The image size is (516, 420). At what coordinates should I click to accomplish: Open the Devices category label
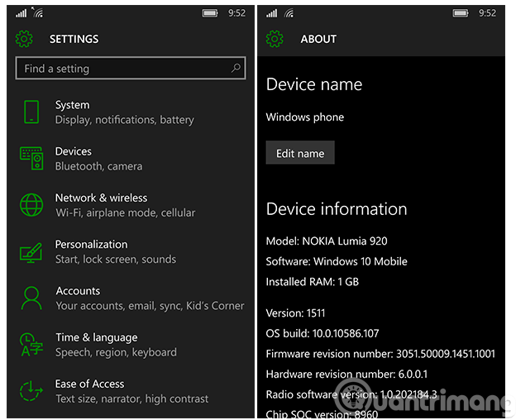[x=74, y=151]
